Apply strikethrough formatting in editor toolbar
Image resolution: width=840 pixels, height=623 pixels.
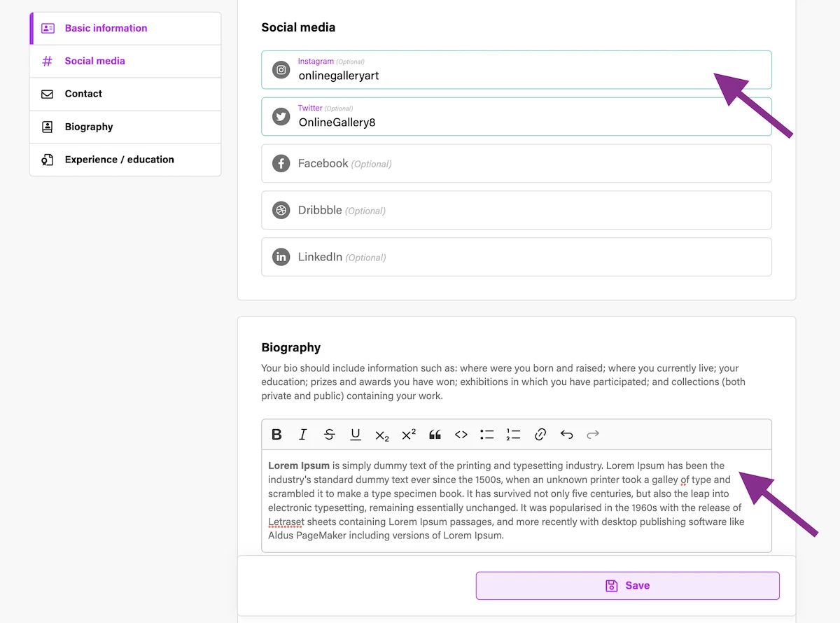(329, 435)
